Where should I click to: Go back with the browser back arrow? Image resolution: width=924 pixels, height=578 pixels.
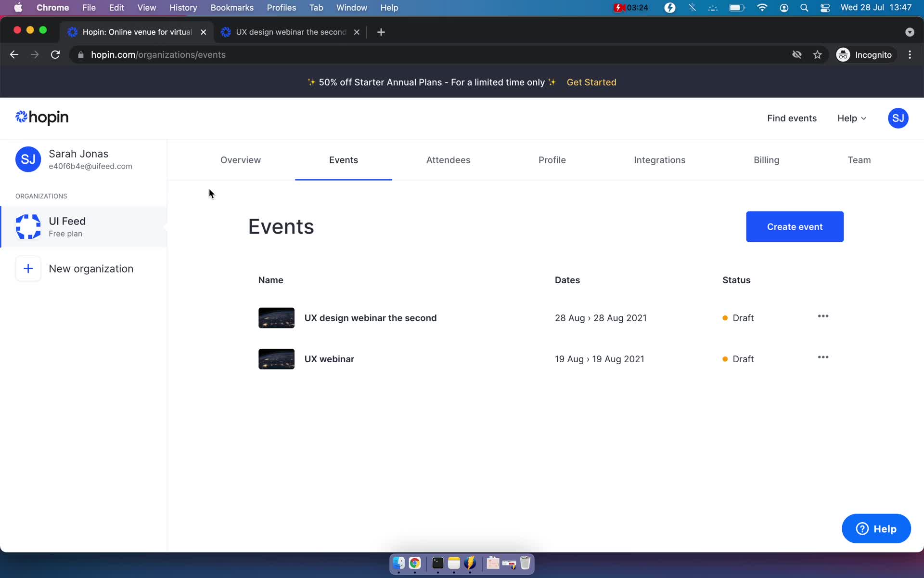pyautogui.click(x=14, y=54)
